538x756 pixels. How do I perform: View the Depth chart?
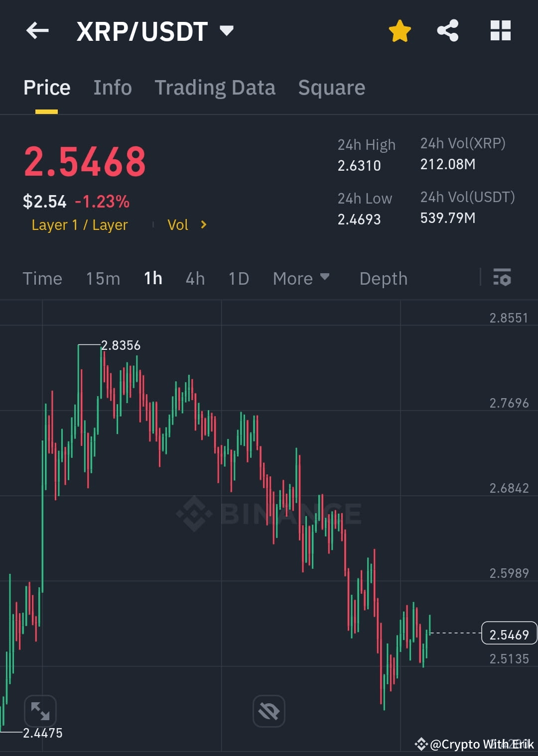point(383,278)
